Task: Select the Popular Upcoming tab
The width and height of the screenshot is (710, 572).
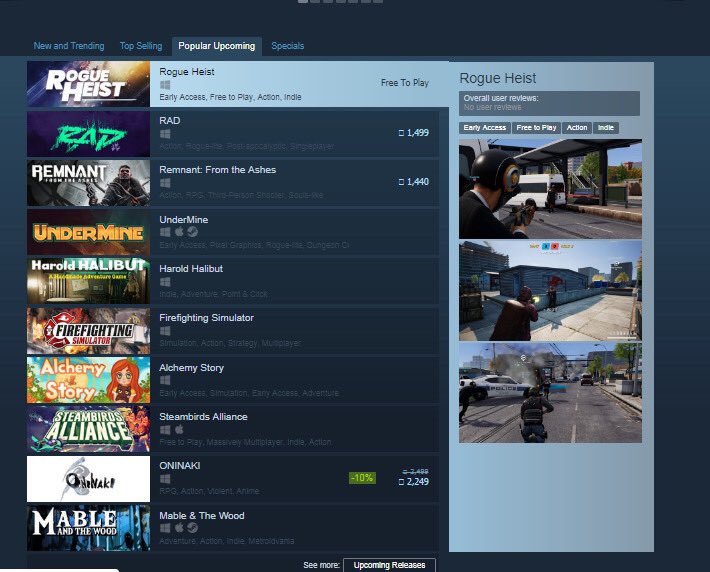Action: (x=216, y=46)
